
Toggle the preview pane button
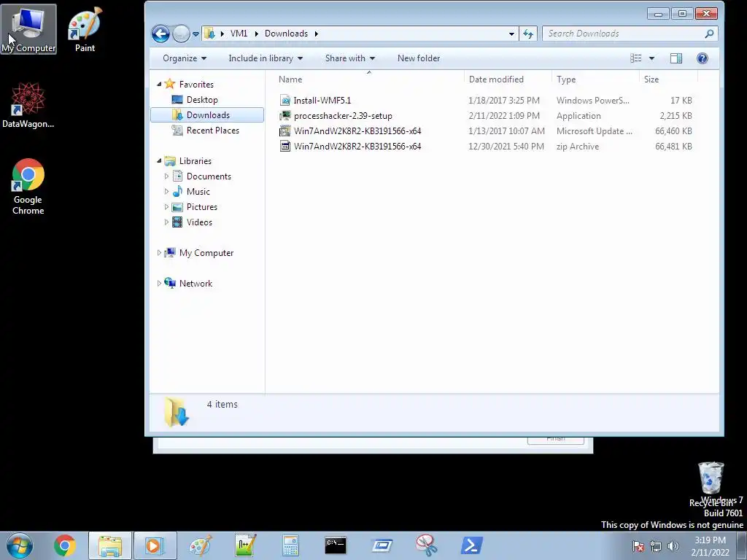pyautogui.click(x=676, y=58)
